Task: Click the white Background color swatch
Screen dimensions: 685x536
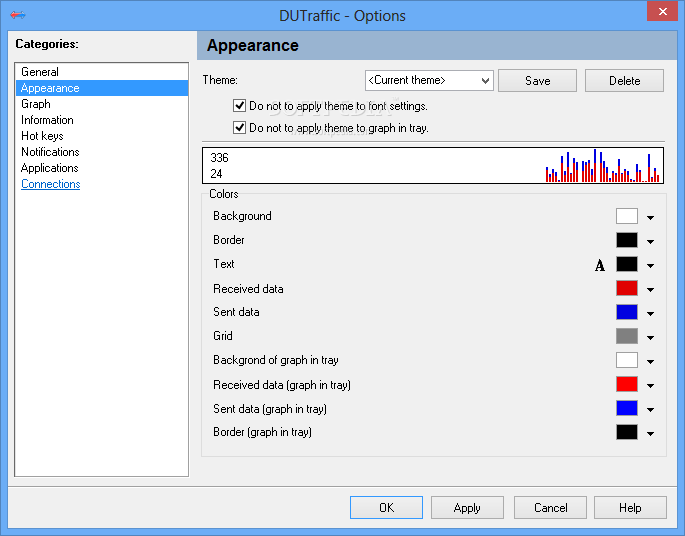Action: (x=626, y=216)
